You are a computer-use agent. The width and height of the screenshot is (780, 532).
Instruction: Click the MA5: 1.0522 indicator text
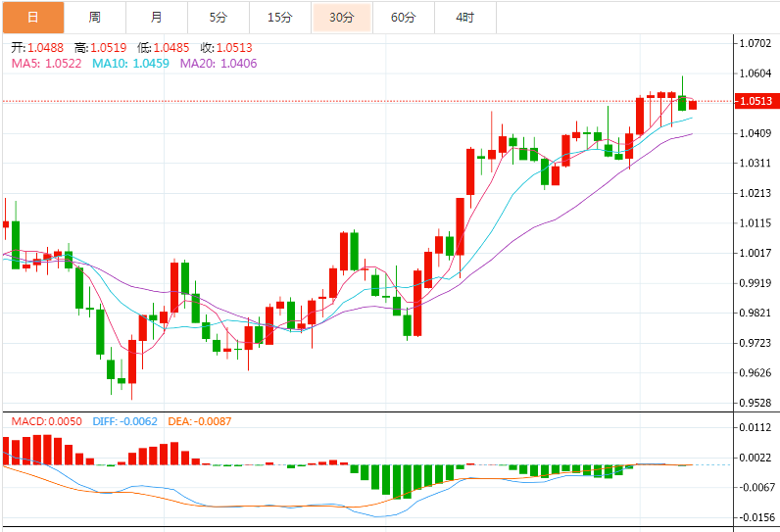point(46,63)
